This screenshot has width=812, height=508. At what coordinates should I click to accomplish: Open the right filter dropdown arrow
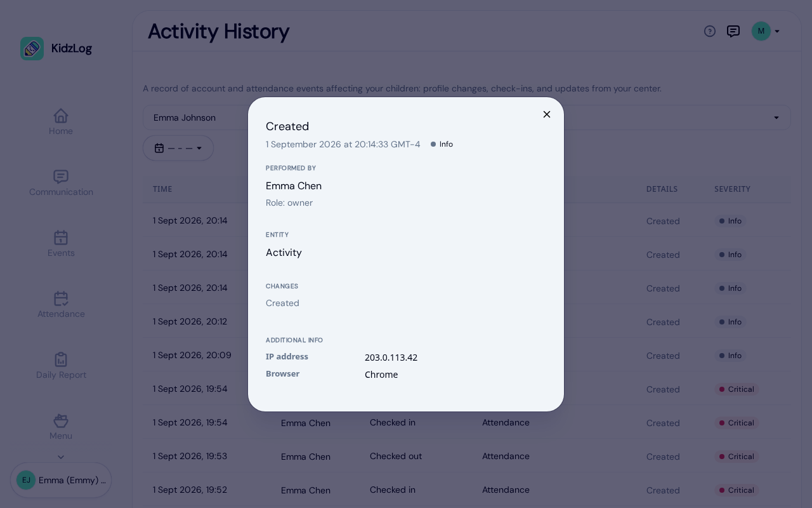[776, 117]
